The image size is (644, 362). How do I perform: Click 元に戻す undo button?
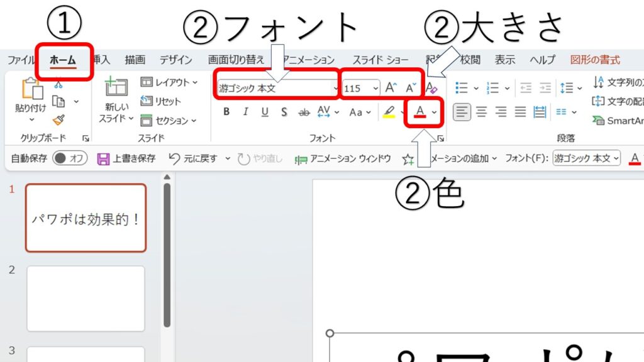pyautogui.click(x=193, y=158)
